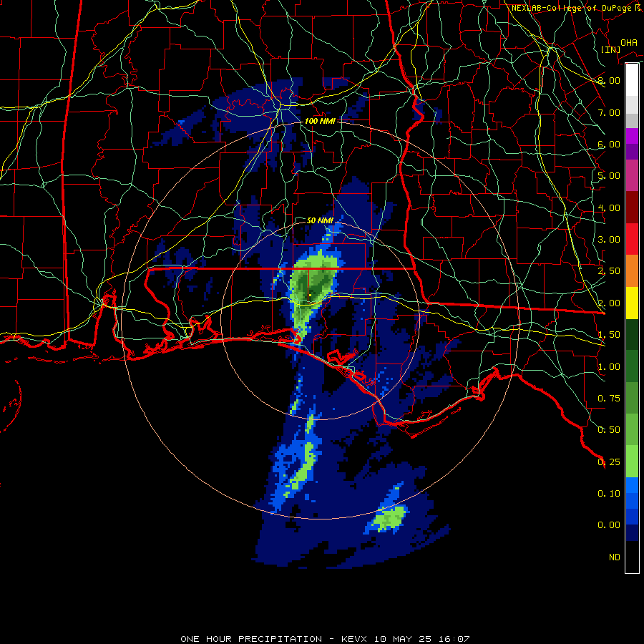Click the 0.00 legend value
The height and width of the screenshot is (644, 644).
point(609,525)
